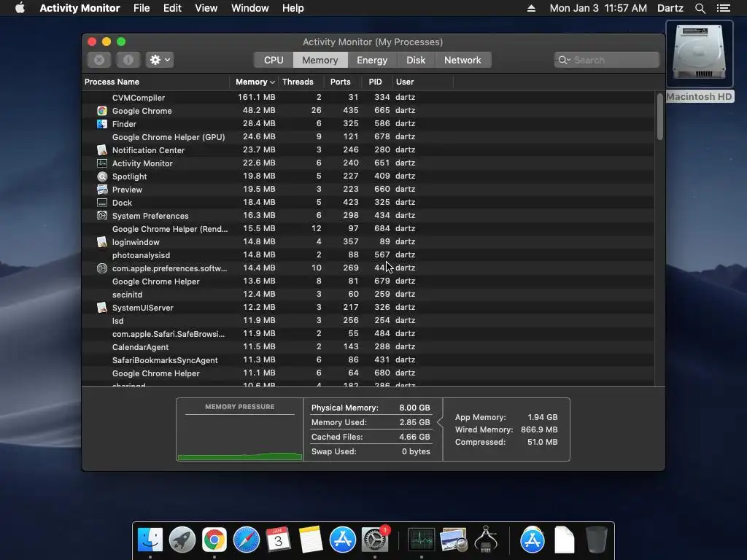
Task: Open the Trash in the Dock
Action: point(596,540)
